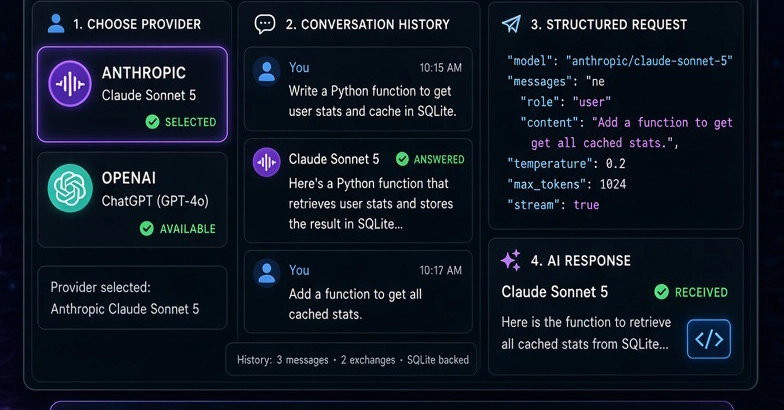Click the green RECEIVED checkmark icon
This screenshot has height=410, width=784.
pyautogui.click(x=662, y=292)
